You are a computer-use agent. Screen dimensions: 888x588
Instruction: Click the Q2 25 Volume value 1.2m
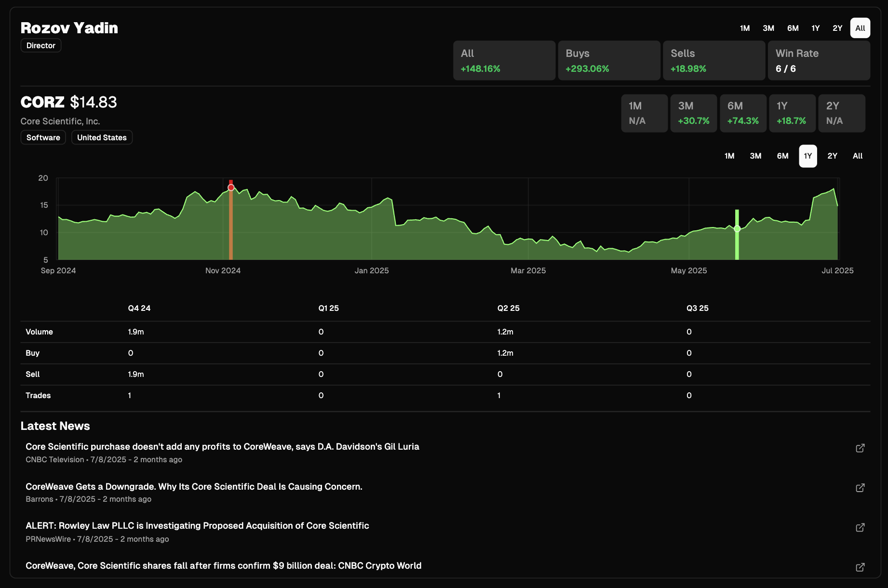pyautogui.click(x=505, y=332)
